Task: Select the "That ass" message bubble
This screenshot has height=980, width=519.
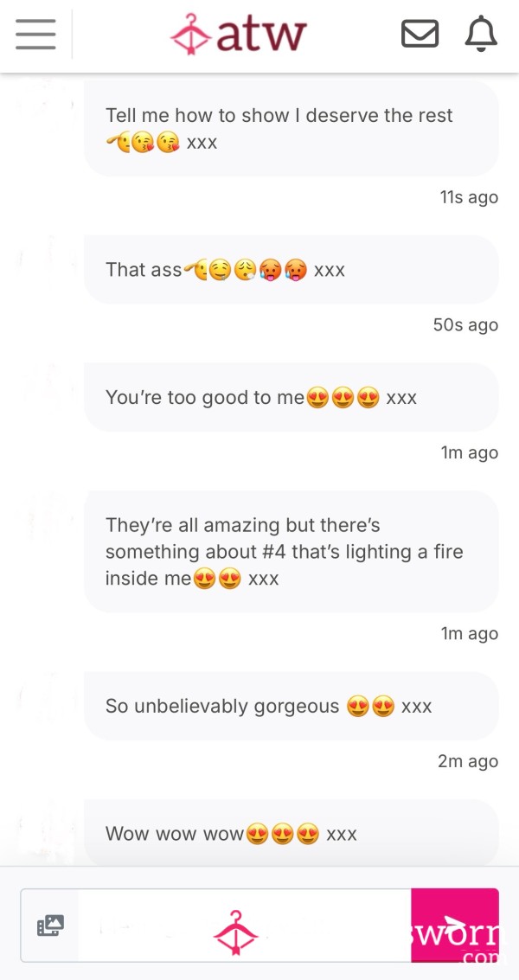Action: 292,269
